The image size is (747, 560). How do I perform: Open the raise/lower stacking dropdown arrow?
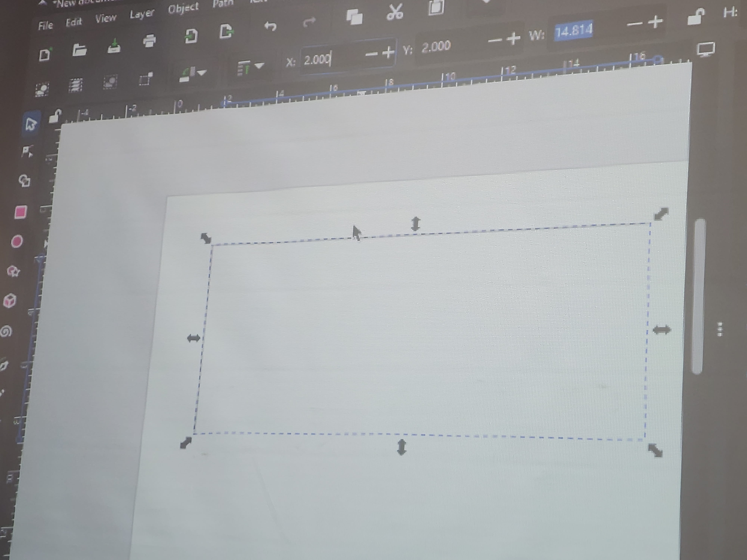pos(259,65)
